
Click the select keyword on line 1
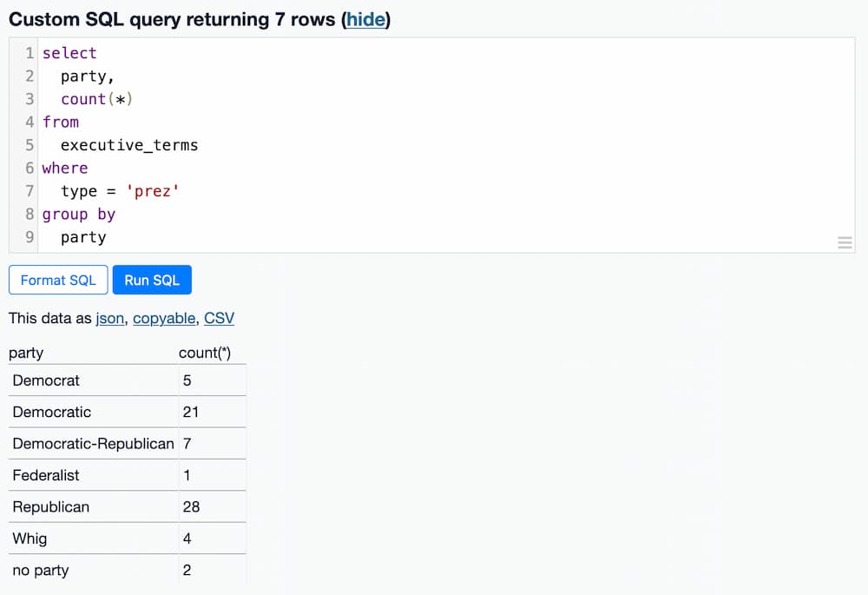[69, 53]
